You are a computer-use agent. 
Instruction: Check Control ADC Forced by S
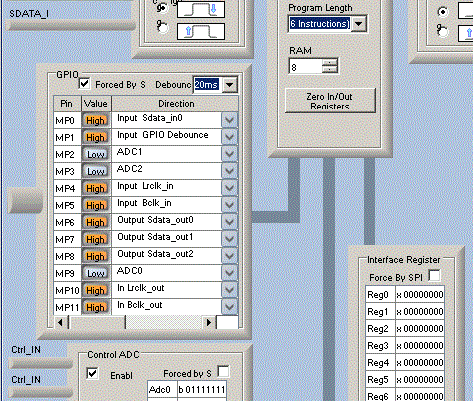[x=223, y=371]
